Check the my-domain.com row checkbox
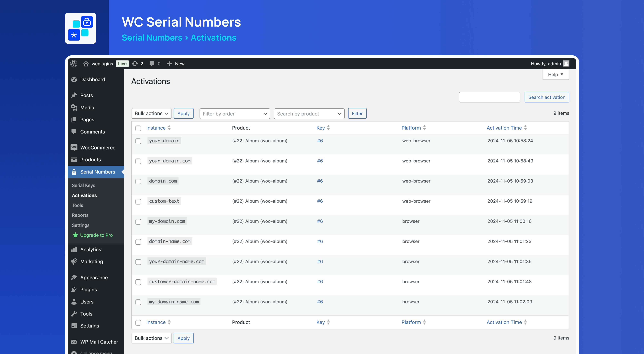This screenshot has height=354, width=644. pos(138,222)
